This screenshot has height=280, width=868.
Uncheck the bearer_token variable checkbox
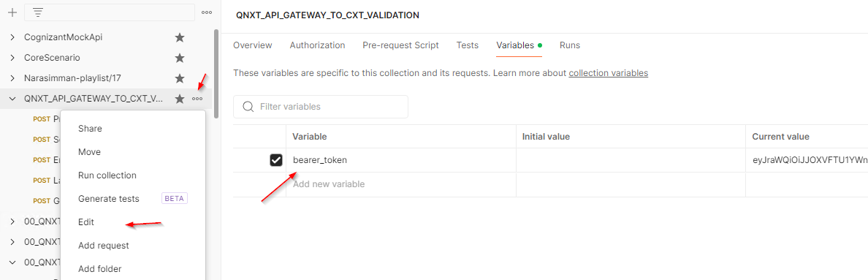click(x=276, y=160)
